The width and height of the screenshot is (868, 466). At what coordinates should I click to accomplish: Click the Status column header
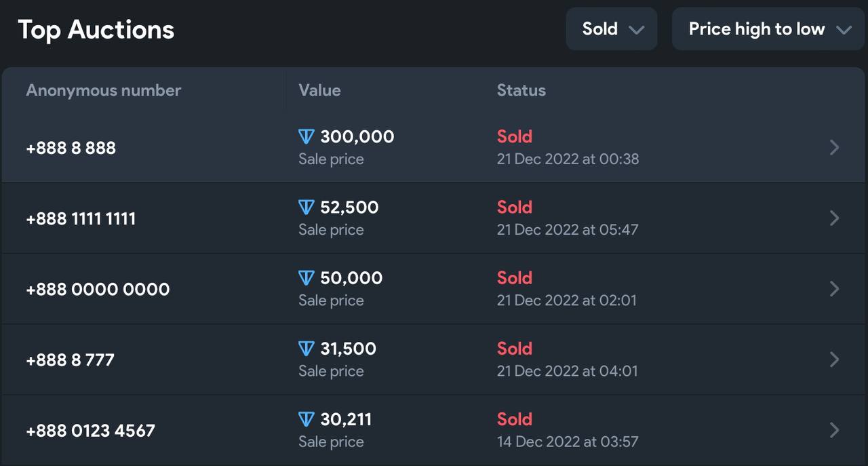[x=521, y=90]
